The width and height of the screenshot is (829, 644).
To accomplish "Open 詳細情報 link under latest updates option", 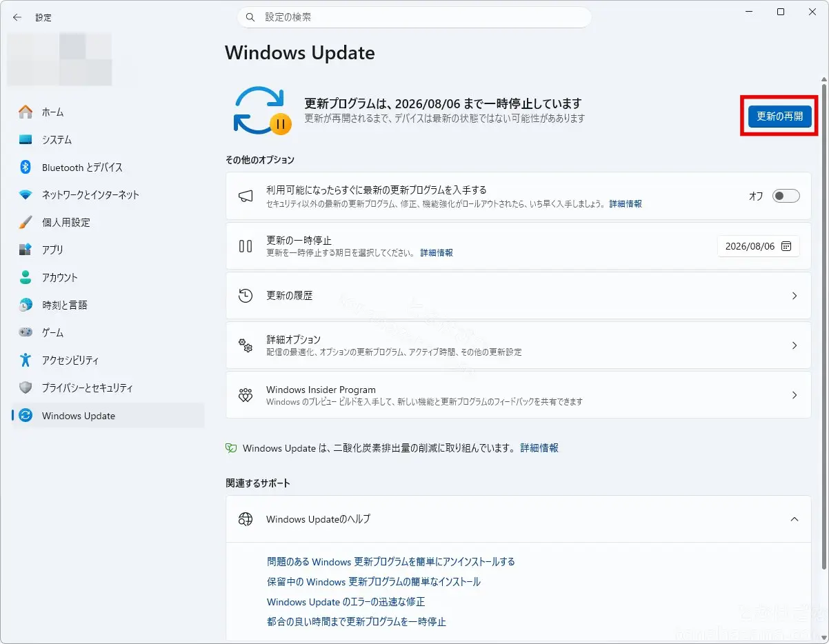I will tap(626, 204).
